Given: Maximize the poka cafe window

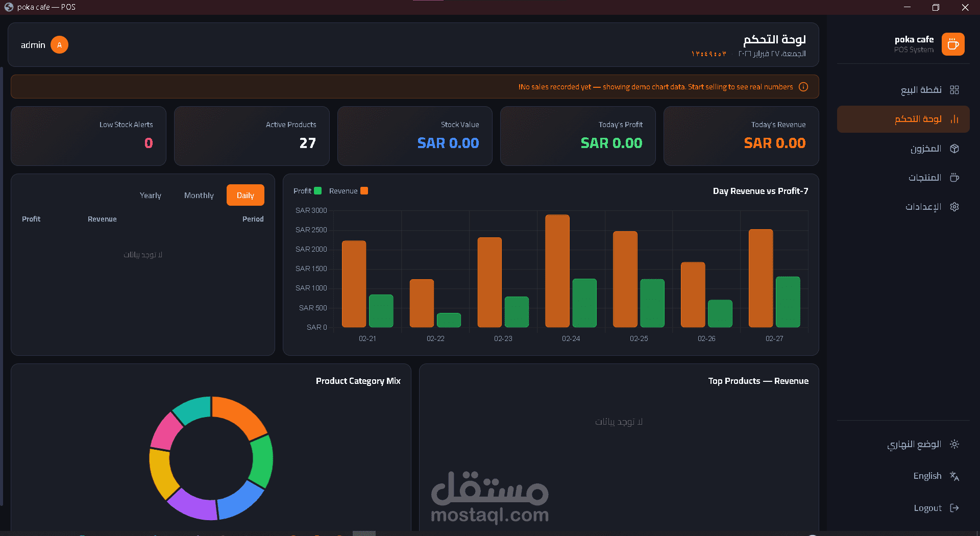Looking at the screenshot, I should 936,7.
